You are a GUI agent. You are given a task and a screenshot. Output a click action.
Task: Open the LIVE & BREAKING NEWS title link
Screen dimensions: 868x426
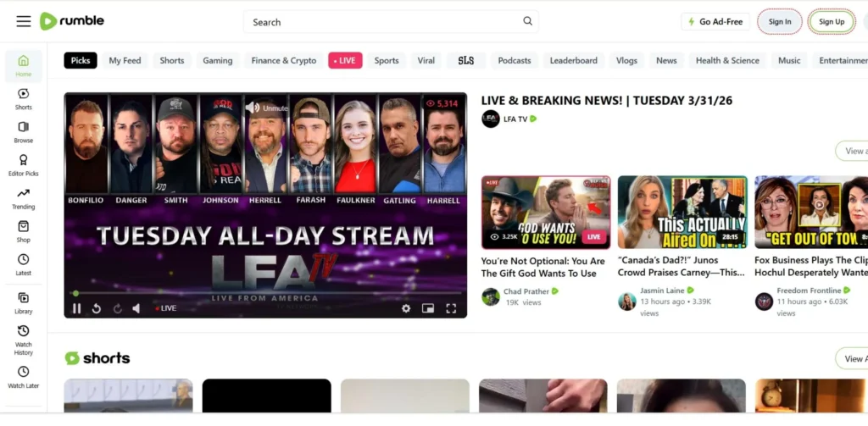tap(607, 100)
